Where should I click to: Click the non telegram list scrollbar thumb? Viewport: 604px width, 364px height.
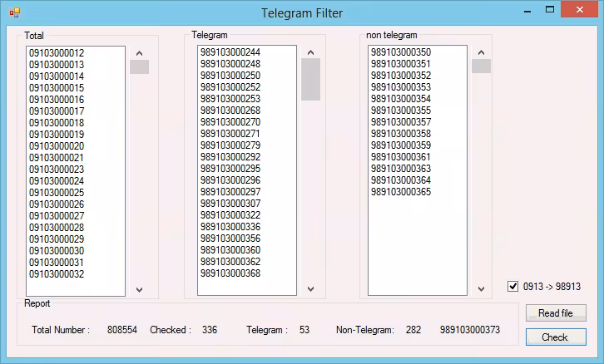click(481, 66)
